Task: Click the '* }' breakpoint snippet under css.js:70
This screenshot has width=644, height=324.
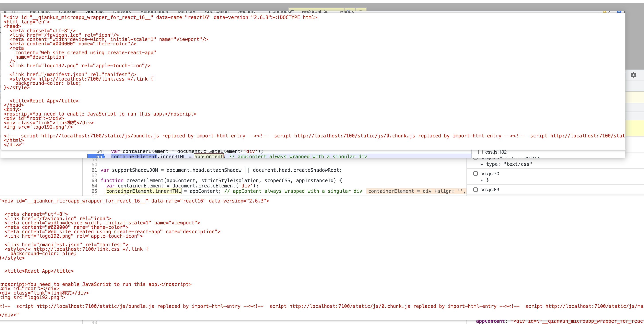Action: click(x=484, y=180)
